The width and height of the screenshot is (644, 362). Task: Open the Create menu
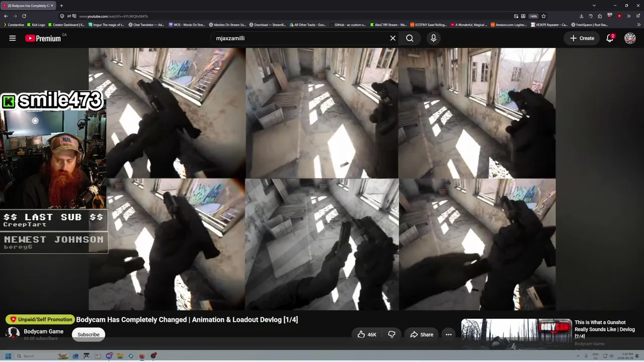pyautogui.click(x=582, y=38)
